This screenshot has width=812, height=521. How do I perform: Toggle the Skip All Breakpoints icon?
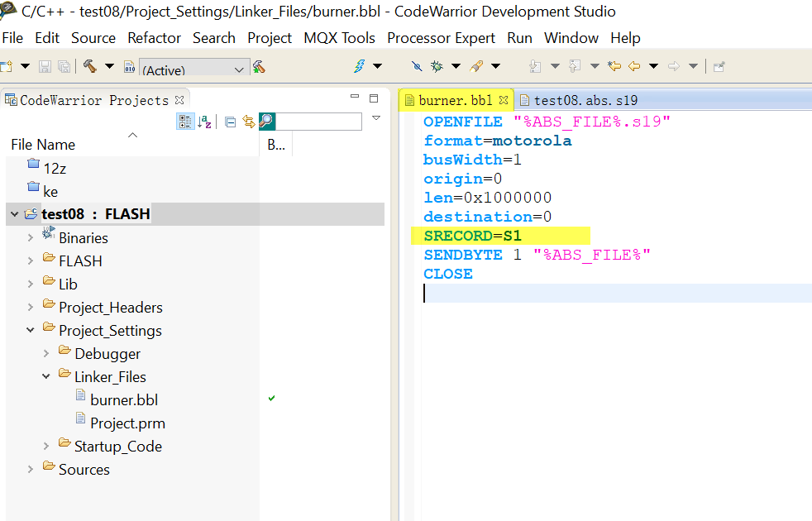point(417,66)
